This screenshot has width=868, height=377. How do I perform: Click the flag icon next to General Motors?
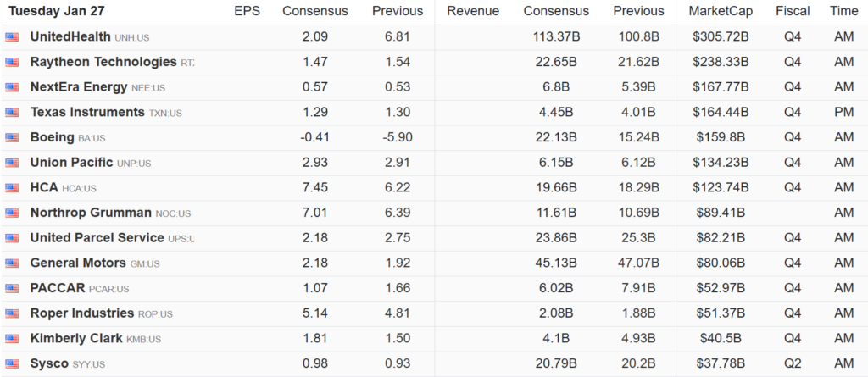(x=12, y=263)
